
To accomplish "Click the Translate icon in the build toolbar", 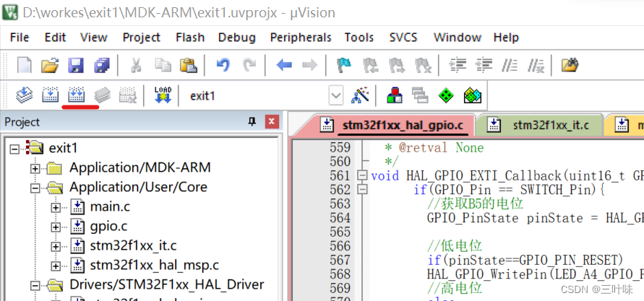I will (x=25, y=95).
